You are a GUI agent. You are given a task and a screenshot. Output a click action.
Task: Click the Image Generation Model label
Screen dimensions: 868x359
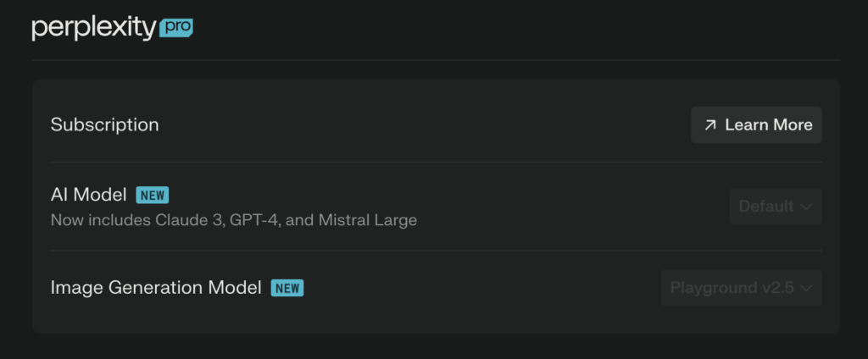tap(156, 288)
